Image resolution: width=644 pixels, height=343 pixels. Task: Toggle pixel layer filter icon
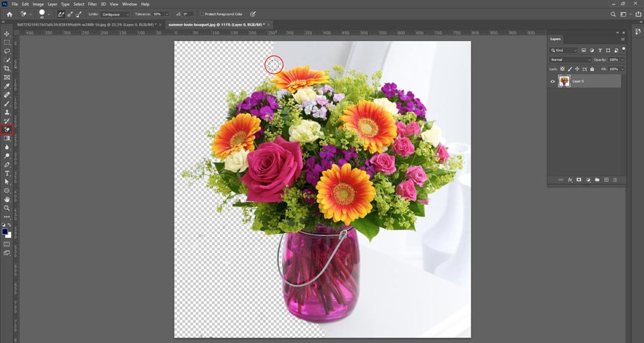(x=583, y=50)
